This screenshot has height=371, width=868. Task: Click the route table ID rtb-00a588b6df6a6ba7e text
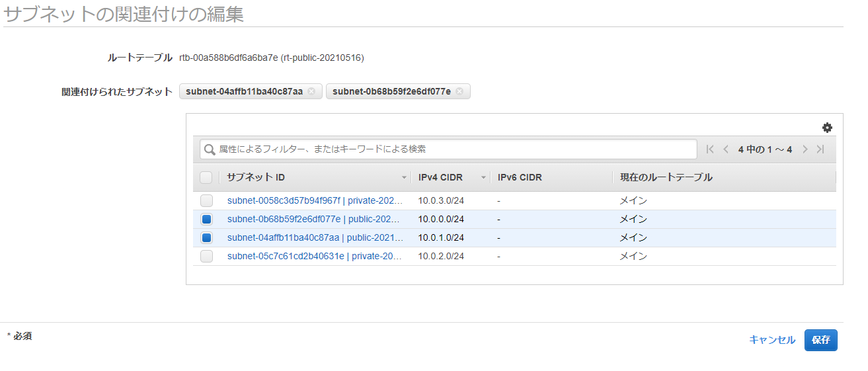click(229, 58)
